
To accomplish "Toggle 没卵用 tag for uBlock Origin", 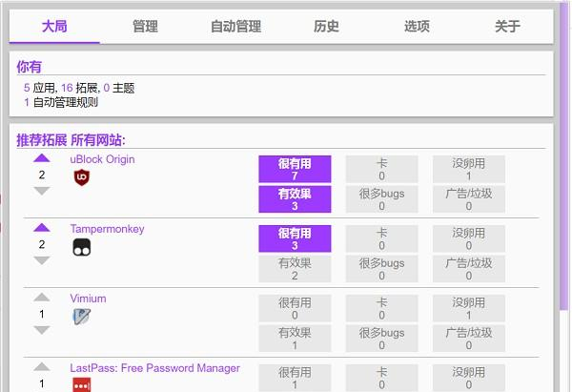I will pyautogui.click(x=469, y=169).
